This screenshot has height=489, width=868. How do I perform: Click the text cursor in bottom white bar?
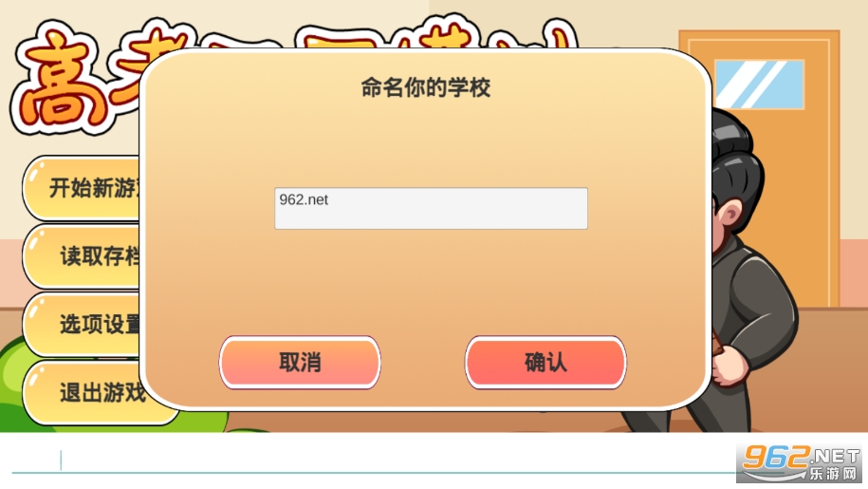(x=61, y=461)
